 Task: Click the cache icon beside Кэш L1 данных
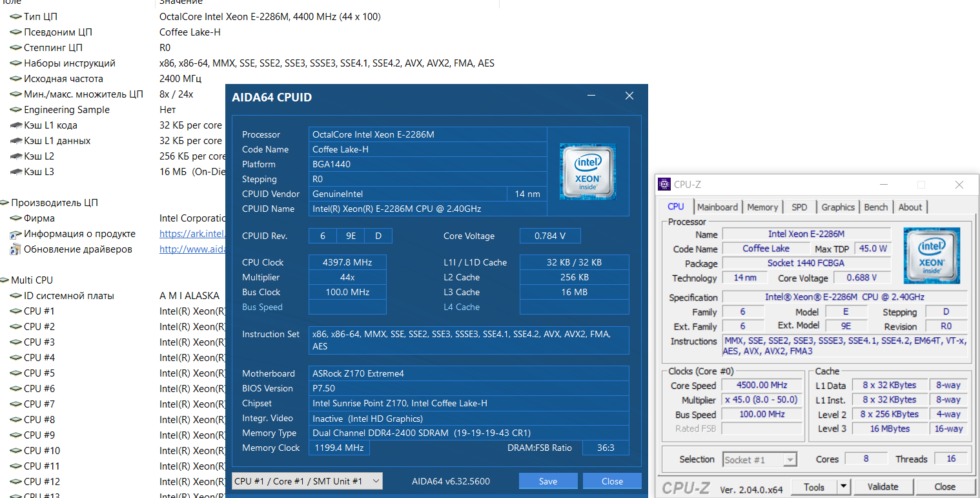coord(15,141)
